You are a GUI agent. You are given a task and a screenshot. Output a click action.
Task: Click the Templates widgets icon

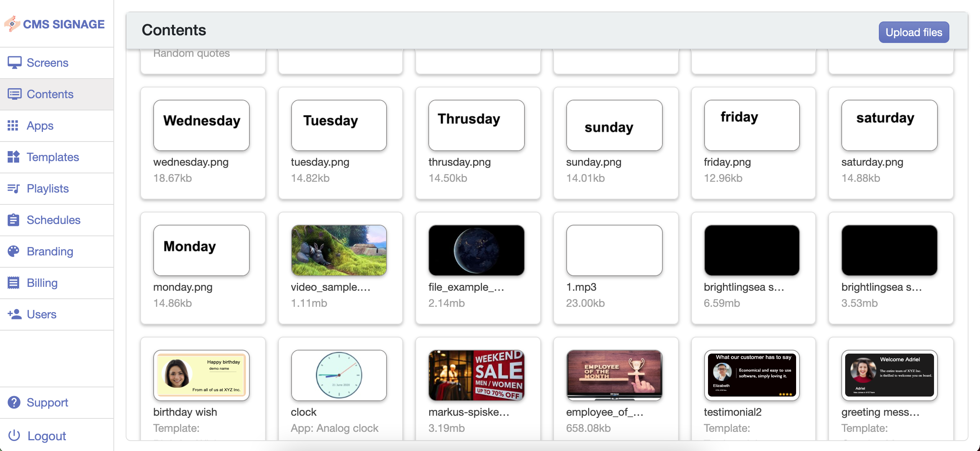(x=13, y=157)
